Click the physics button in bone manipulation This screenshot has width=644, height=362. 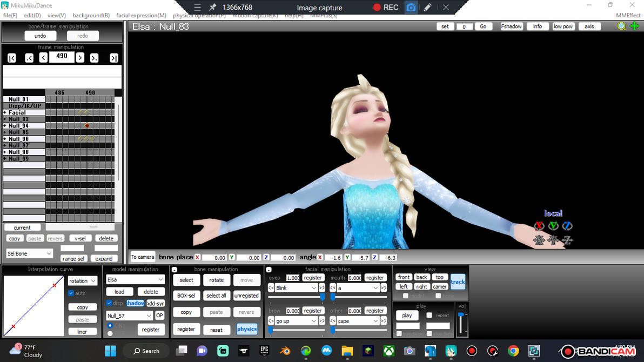coord(246,329)
